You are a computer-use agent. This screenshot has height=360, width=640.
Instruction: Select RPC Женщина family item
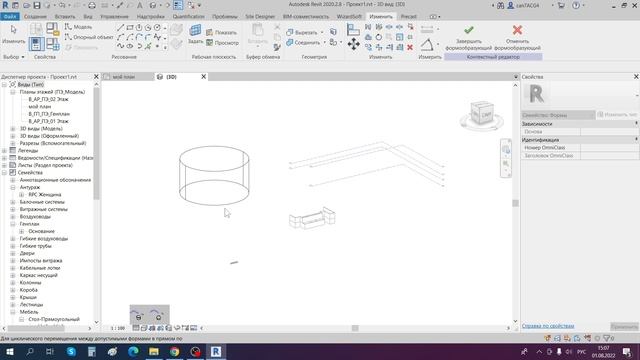pyautogui.click(x=44, y=195)
